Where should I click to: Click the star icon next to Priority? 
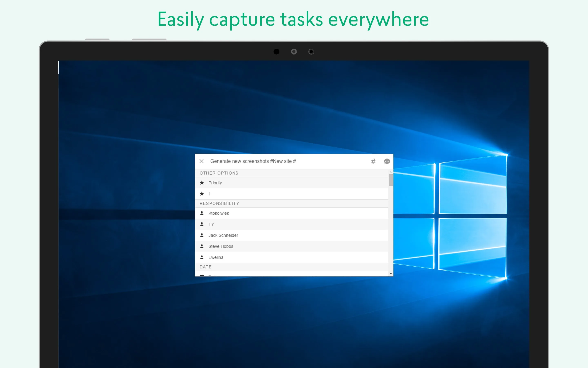coord(202,183)
